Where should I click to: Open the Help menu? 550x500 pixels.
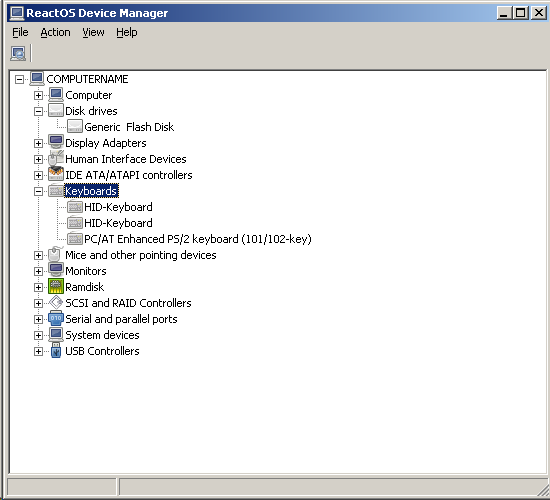[127, 32]
